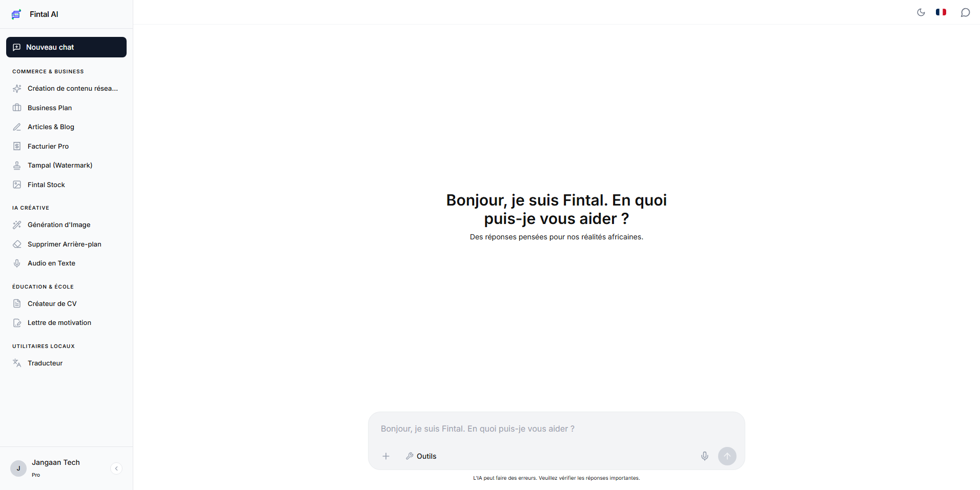Click the send arrow button
The image size is (980, 490).
click(727, 456)
